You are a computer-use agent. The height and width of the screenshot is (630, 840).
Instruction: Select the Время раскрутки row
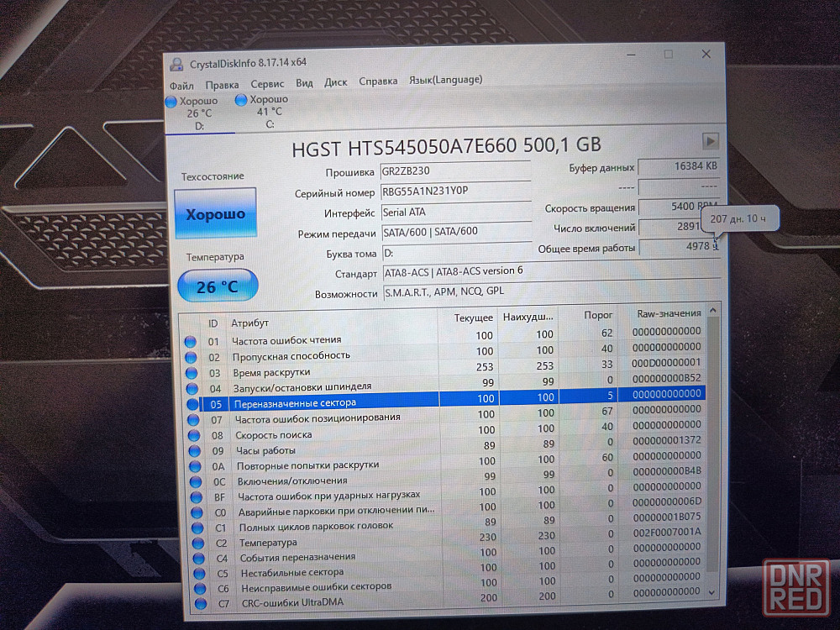coord(444,369)
